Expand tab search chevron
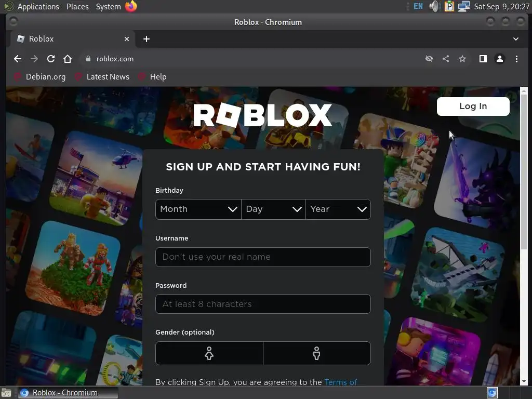The width and height of the screenshot is (532, 399). tap(516, 39)
